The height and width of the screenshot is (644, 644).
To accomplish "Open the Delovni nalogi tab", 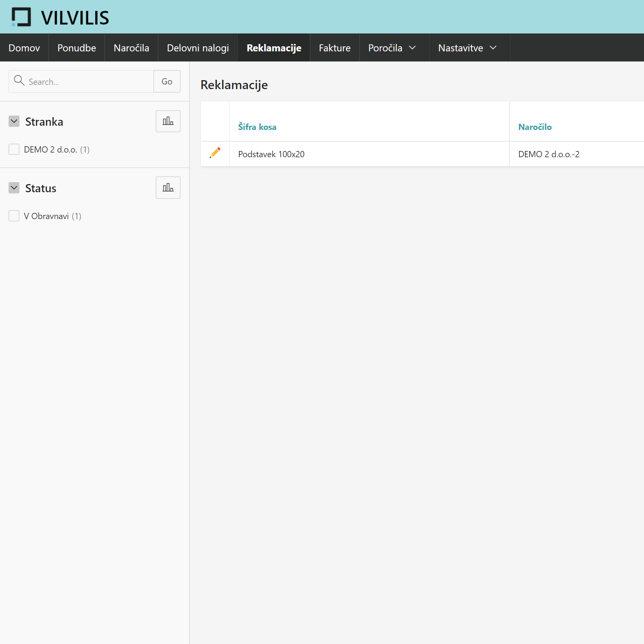I will coord(198,48).
